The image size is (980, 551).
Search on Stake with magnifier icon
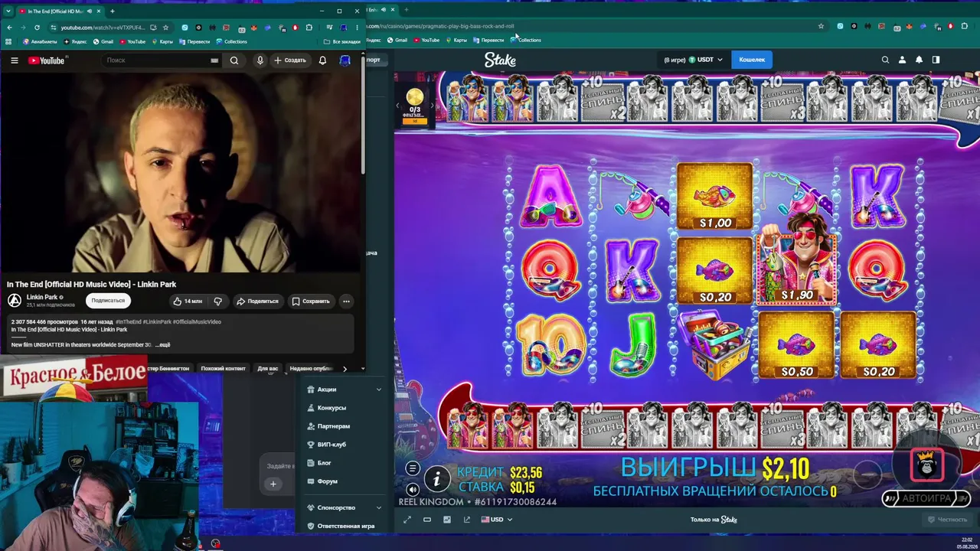pos(885,60)
